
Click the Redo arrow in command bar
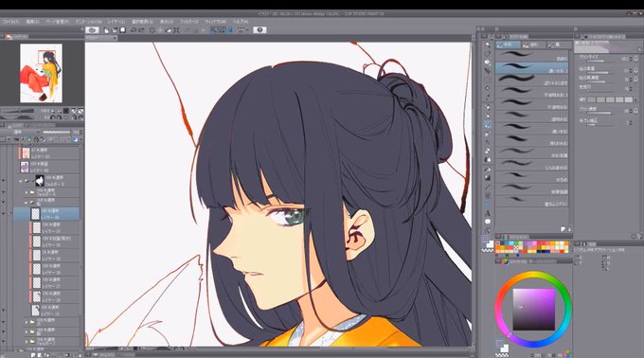pyautogui.click(x=141, y=30)
